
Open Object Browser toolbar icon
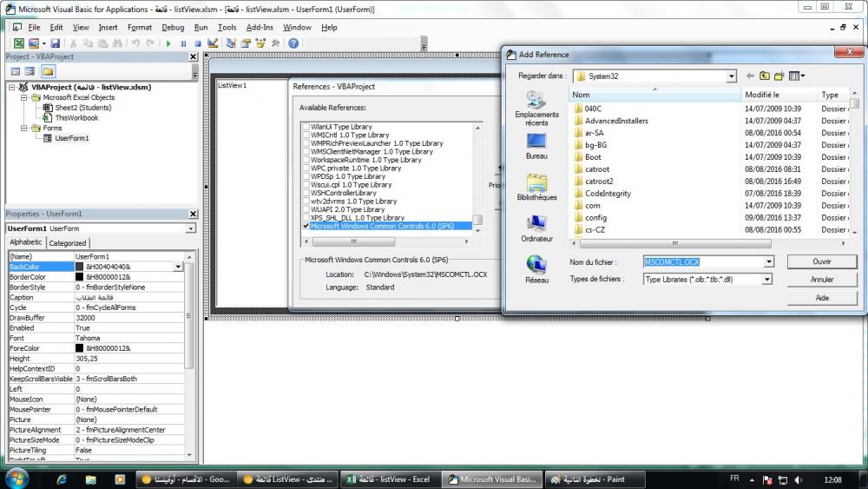[x=260, y=43]
